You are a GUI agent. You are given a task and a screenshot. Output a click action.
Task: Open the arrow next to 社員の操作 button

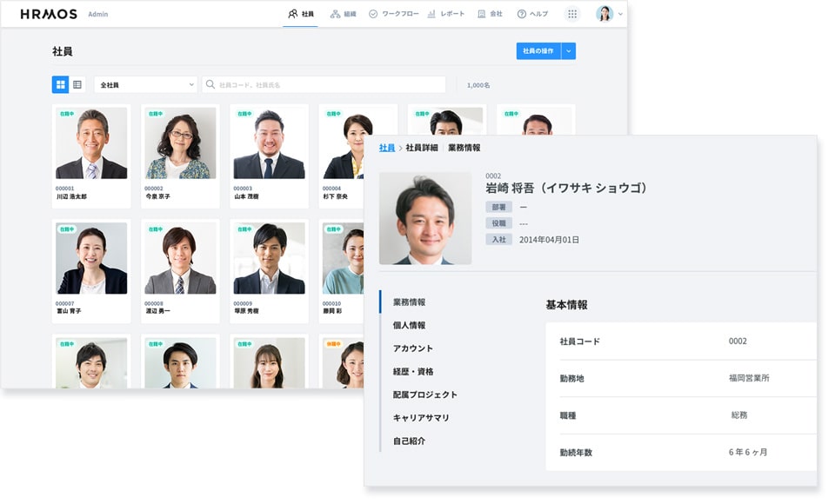point(567,51)
